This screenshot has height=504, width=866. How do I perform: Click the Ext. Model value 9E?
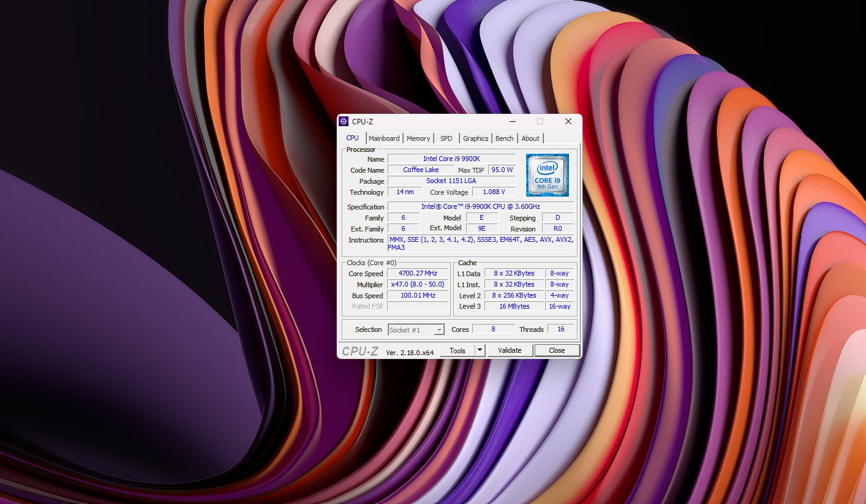tap(481, 228)
